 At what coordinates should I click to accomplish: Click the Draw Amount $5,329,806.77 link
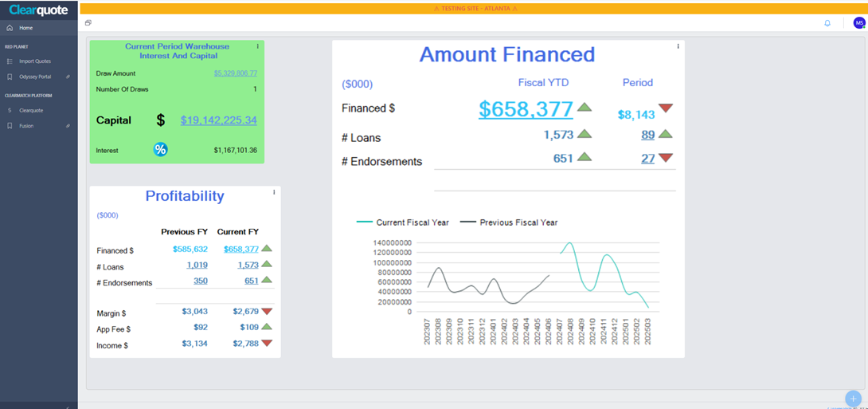(x=235, y=73)
